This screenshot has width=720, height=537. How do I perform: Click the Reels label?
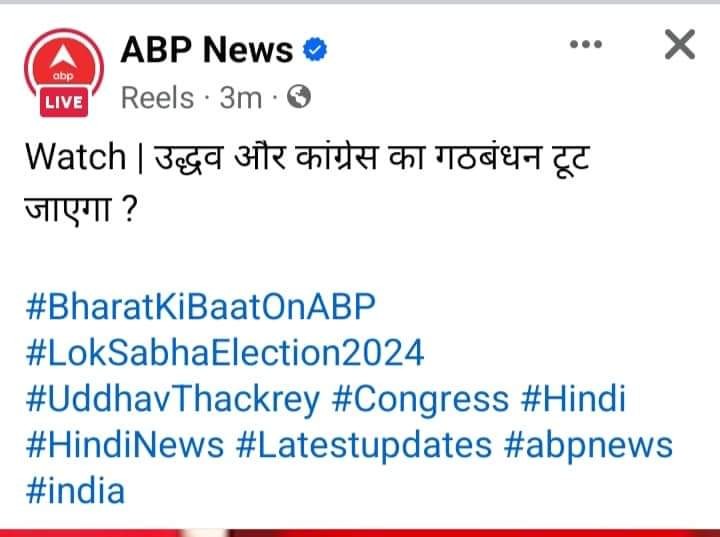[157, 97]
